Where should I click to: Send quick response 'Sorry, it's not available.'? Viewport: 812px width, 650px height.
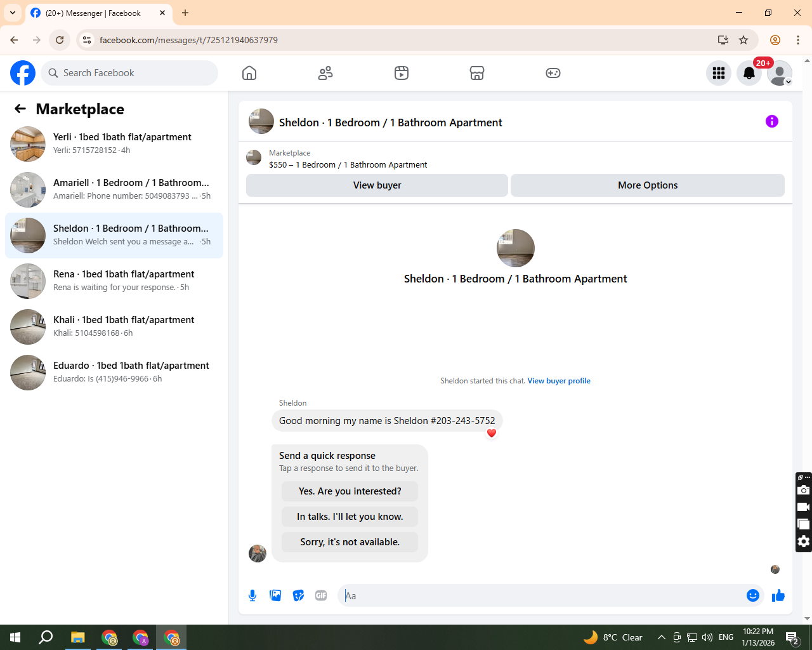(350, 542)
